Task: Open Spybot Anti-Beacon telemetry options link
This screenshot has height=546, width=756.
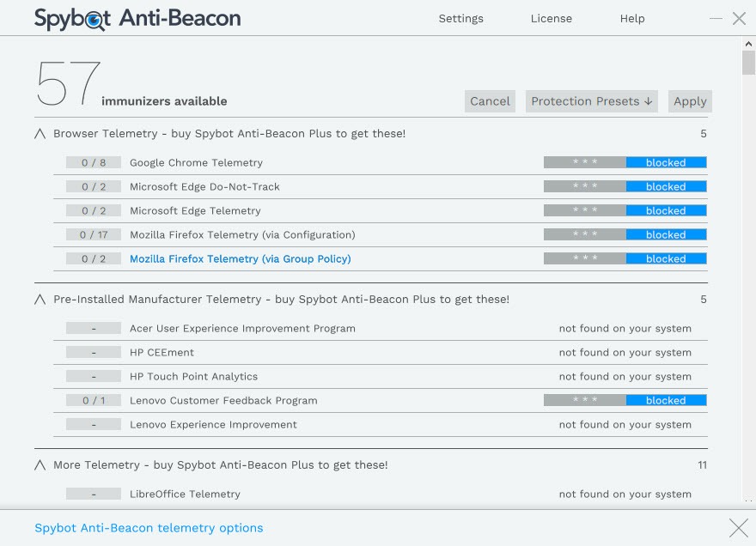Action: click(x=149, y=528)
